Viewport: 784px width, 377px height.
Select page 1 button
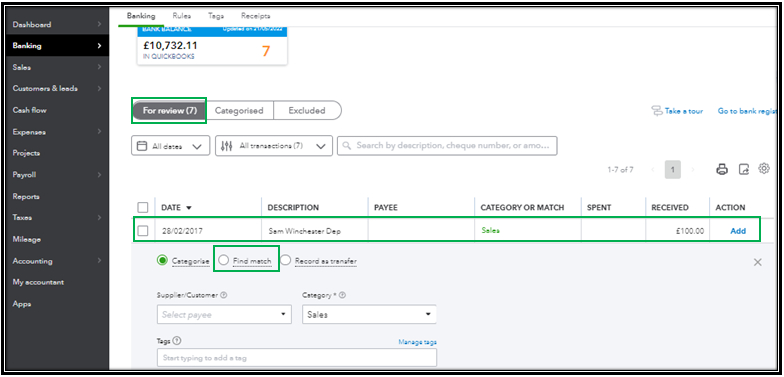tap(672, 170)
